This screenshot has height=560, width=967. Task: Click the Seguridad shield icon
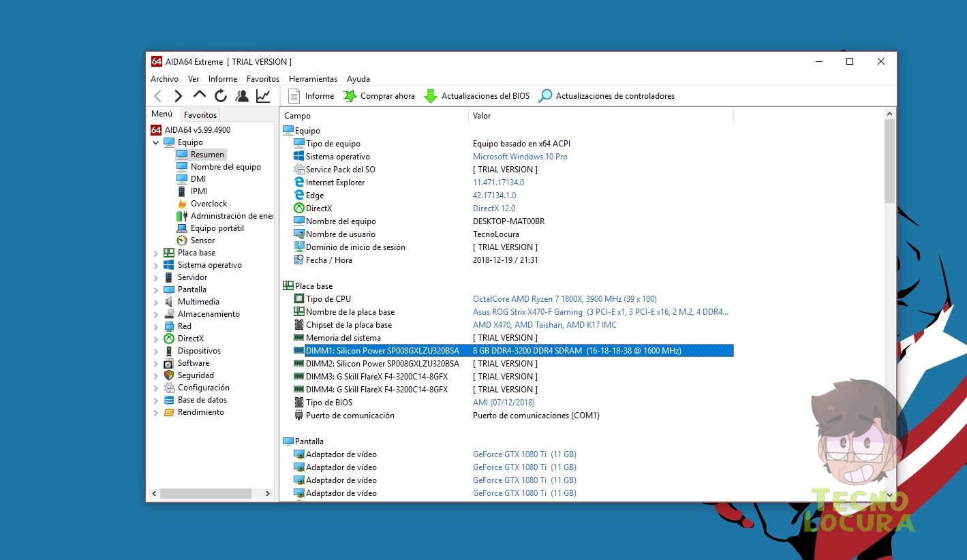pos(169,375)
